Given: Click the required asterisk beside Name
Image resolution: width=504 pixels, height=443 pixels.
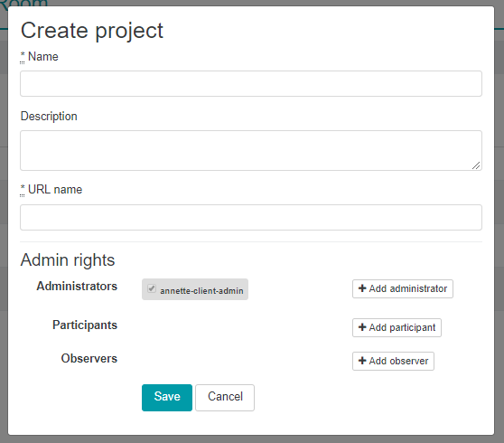Looking at the screenshot, I should coord(23,55).
